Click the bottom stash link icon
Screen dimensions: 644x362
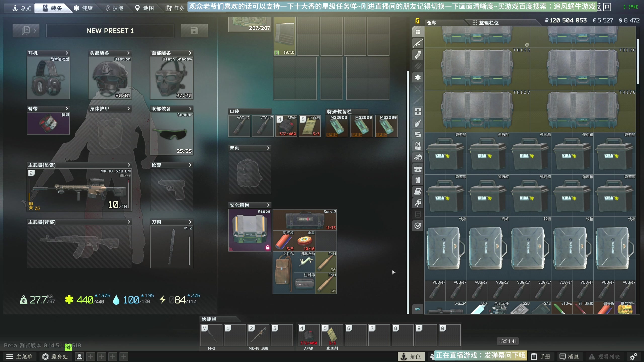(x=418, y=309)
